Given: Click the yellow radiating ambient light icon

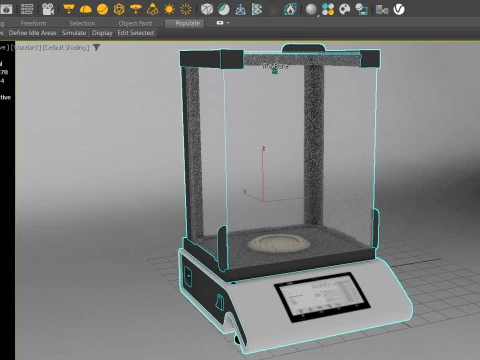Looking at the screenshot, I should point(186,9).
